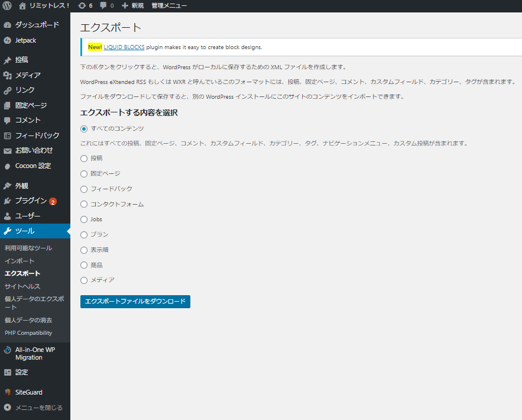Click the 投稿 pushpin icon
Viewport: 522px width, 420px height.
pyautogui.click(x=7, y=60)
